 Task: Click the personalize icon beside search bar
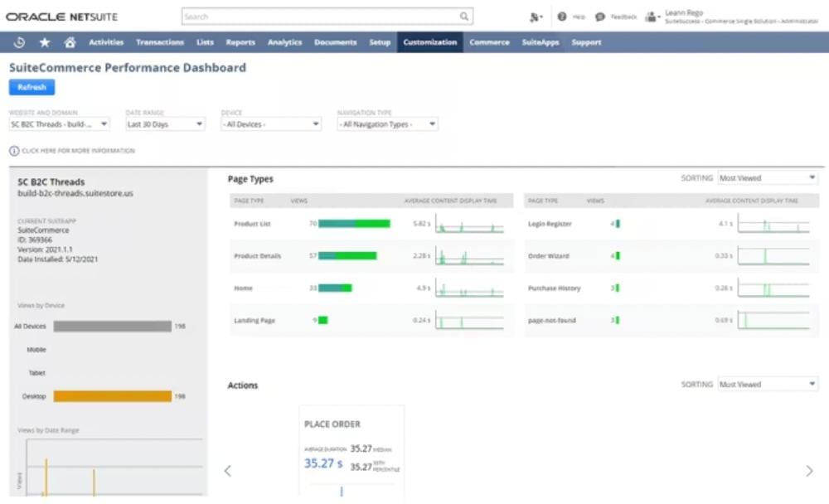point(536,17)
